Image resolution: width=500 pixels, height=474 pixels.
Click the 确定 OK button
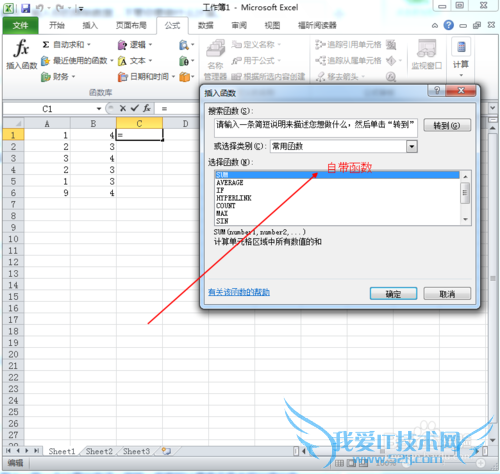coord(393,294)
